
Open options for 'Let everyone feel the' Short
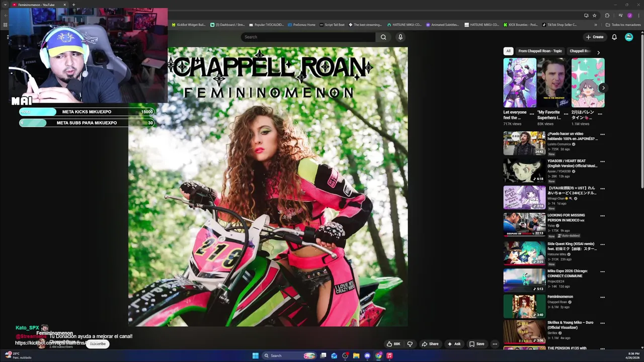pyautogui.click(x=532, y=114)
